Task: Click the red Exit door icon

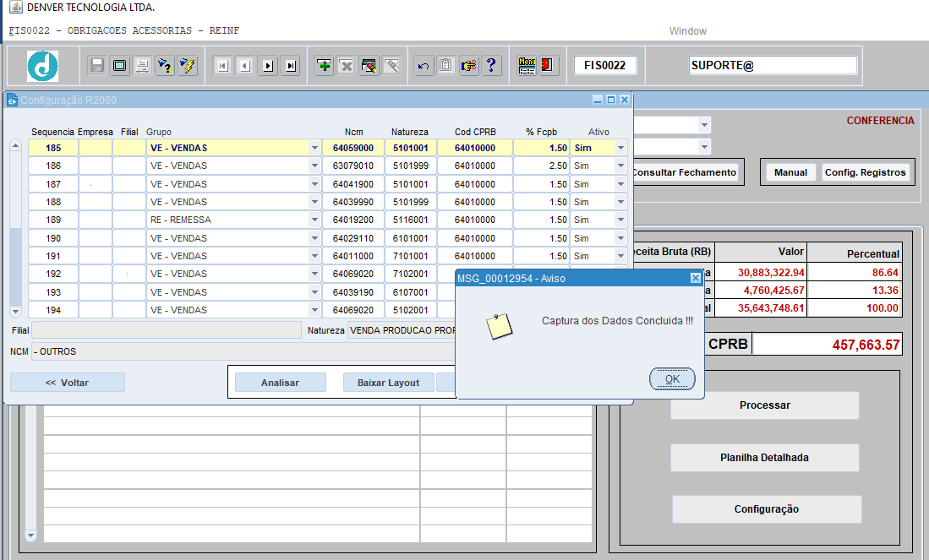Action: pyautogui.click(x=548, y=65)
